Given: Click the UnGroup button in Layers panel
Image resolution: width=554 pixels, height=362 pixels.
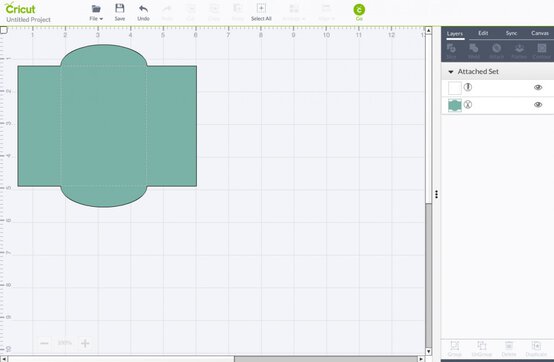Looking at the screenshot, I should [482, 349].
